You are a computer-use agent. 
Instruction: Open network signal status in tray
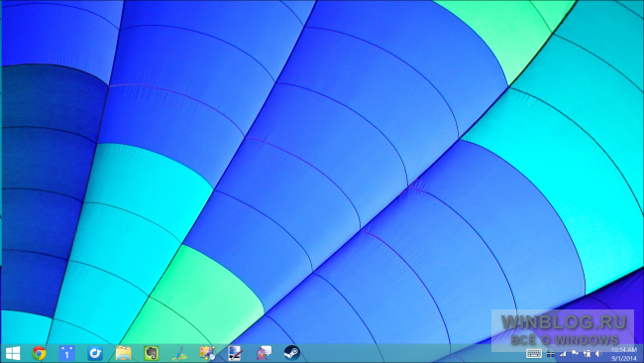(563, 353)
